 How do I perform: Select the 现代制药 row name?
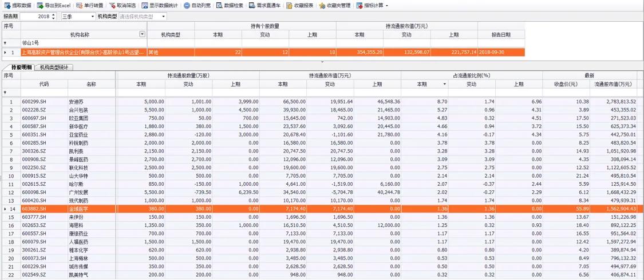(x=78, y=201)
